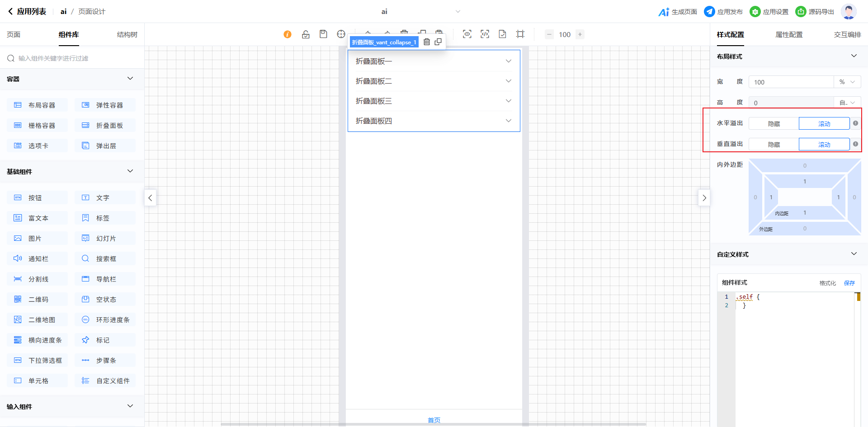Click the save disk icon in toolbar
868x427 pixels.
(323, 34)
